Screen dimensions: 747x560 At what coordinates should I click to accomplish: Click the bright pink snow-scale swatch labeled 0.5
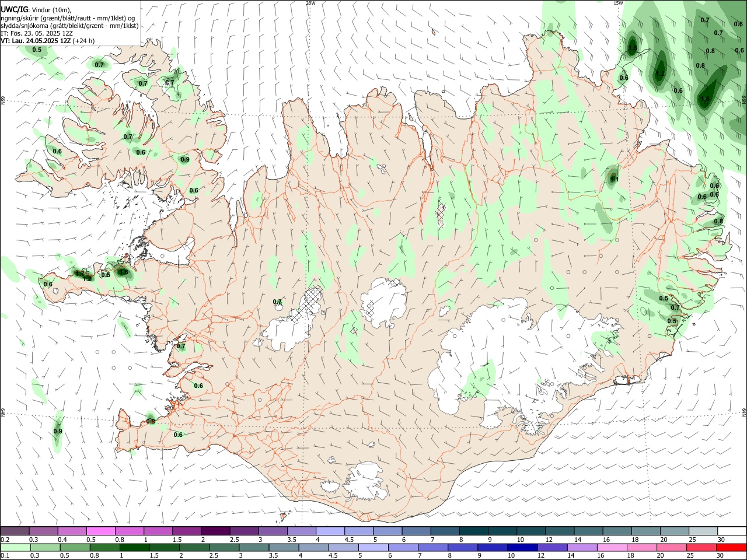100,531
